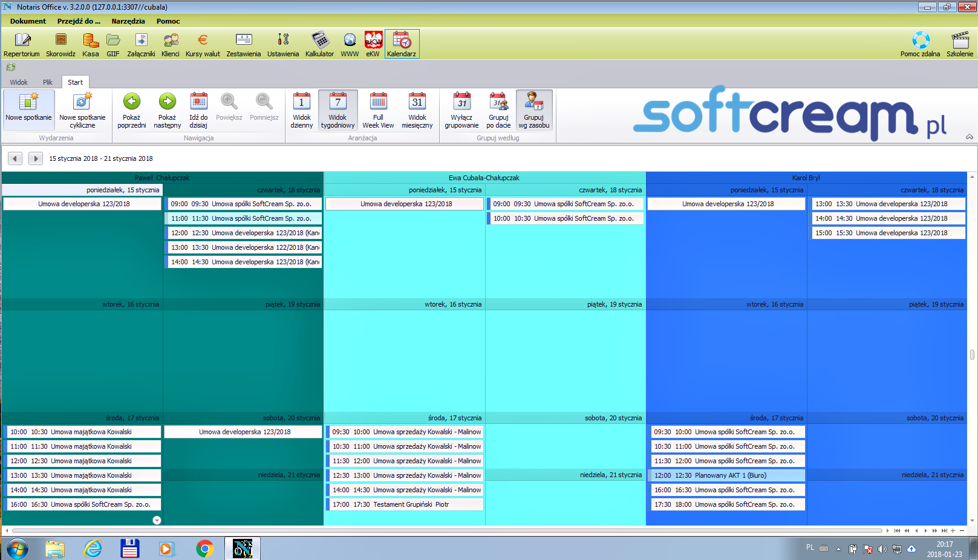Switch to the Plik ribbon tab
Viewport: 978px width, 560px height.
48,82
